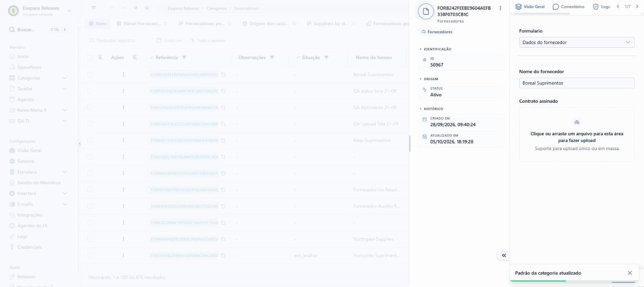Filter the Referência column
Image resolution: width=644 pixels, height=287 pixels.
tap(184, 58)
